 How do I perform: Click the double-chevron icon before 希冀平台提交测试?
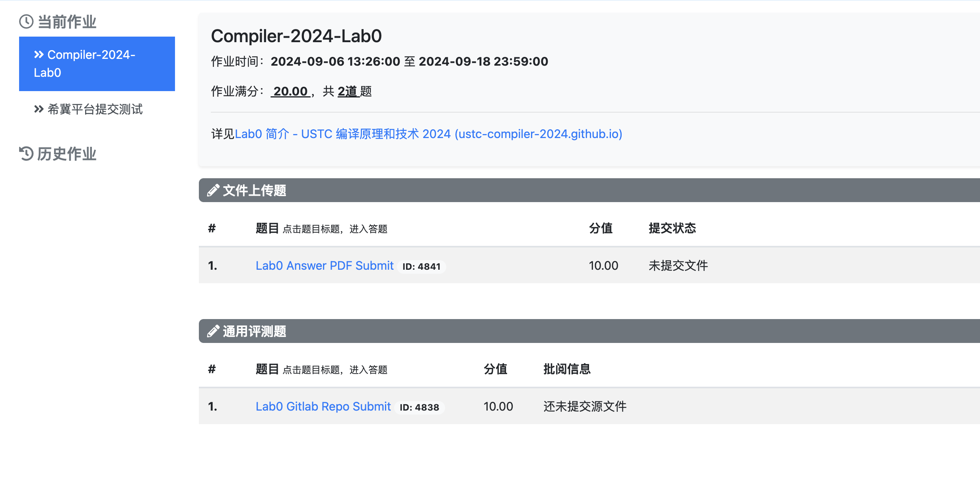click(x=39, y=109)
